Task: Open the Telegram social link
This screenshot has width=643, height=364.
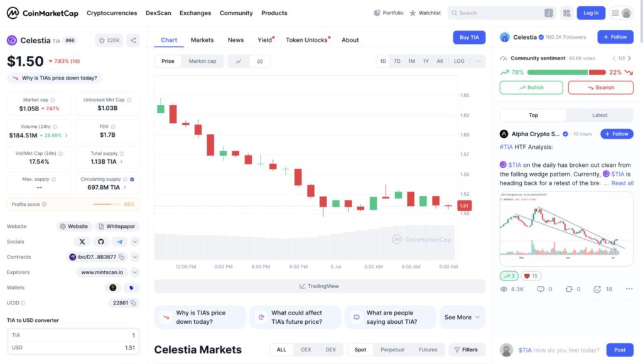Action: (119, 242)
